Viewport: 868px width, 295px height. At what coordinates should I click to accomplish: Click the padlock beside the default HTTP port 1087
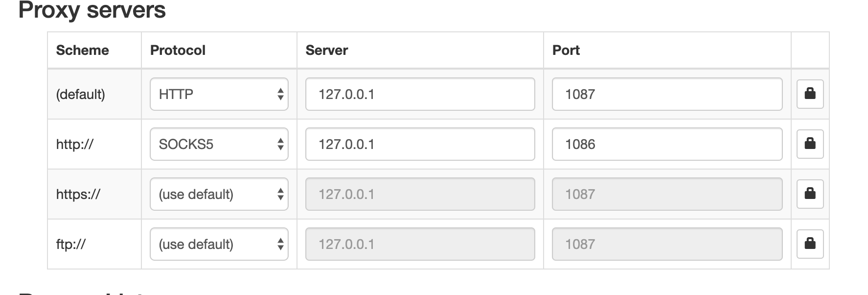809,94
